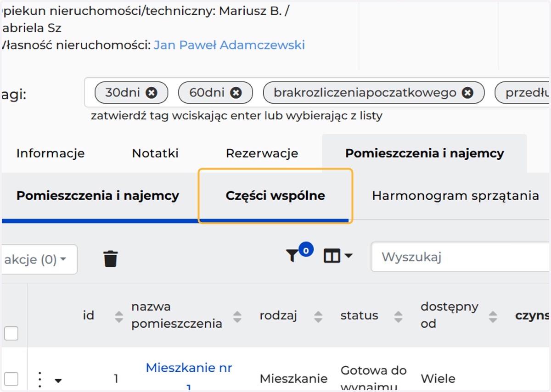Open the akcje (0) dropdown
The width and height of the screenshot is (551, 392).
39,259
